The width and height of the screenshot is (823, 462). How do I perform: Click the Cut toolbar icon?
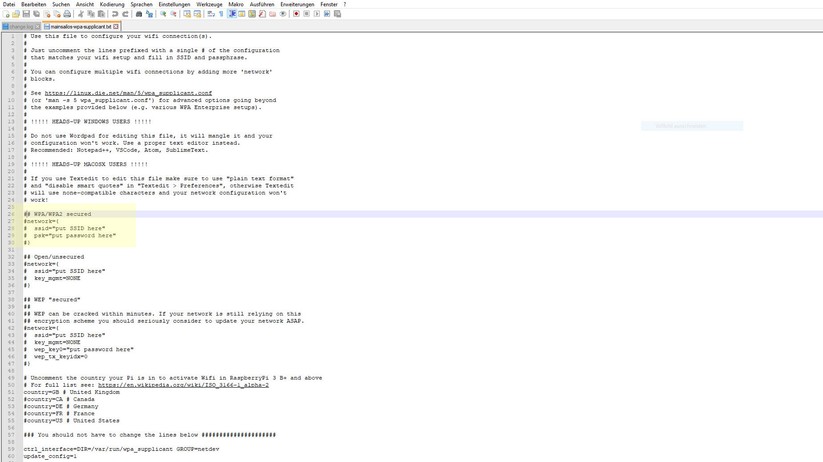(80, 14)
